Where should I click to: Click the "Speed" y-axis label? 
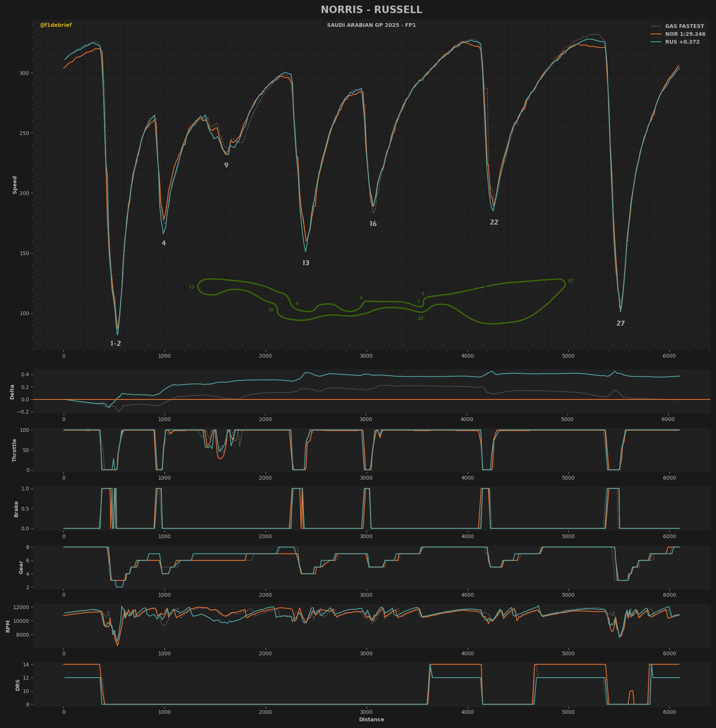pyautogui.click(x=15, y=185)
